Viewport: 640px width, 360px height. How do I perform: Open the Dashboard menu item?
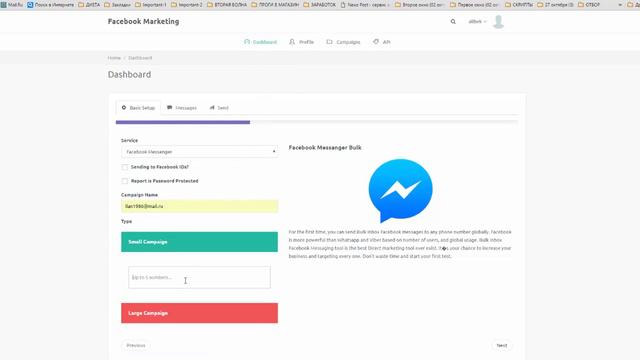pyautogui.click(x=260, y=42)
